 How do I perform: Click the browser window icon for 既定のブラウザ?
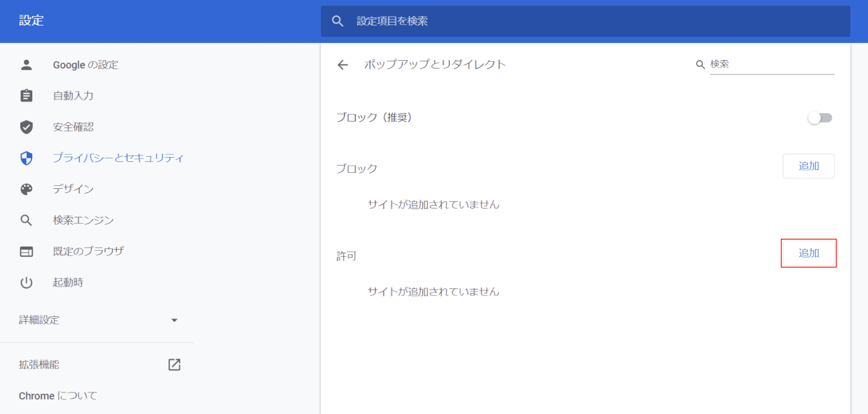pyautogui.click(x=26, y=251)
